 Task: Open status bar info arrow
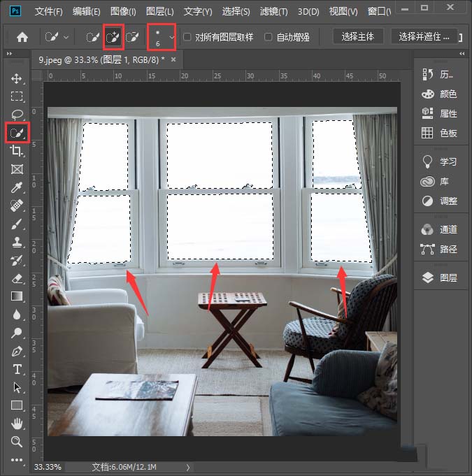tap(188, 467)
